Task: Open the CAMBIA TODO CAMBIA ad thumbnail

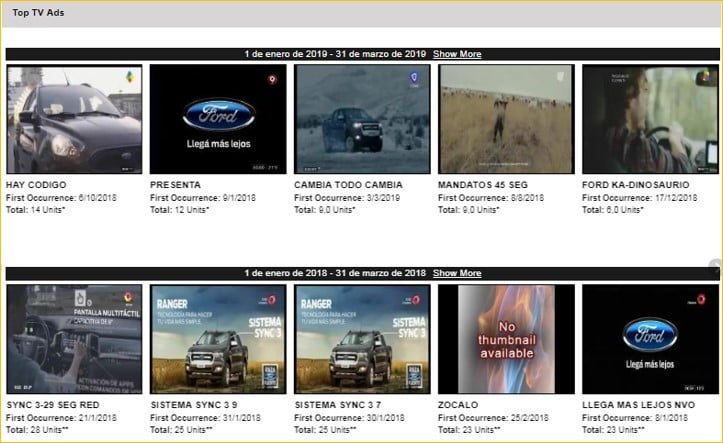Action: [362, 119]
